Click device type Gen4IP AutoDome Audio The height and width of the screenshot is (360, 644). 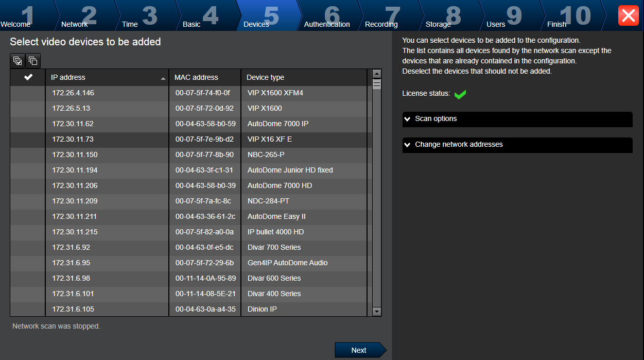[288, 263]
